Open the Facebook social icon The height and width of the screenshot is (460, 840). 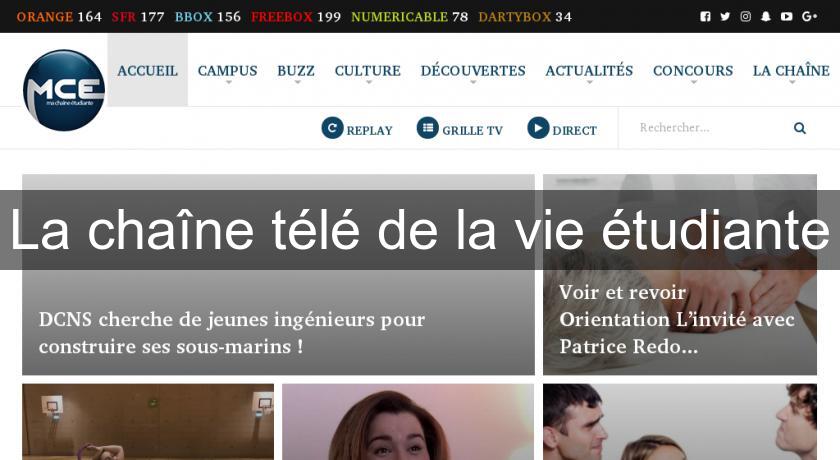705,17
